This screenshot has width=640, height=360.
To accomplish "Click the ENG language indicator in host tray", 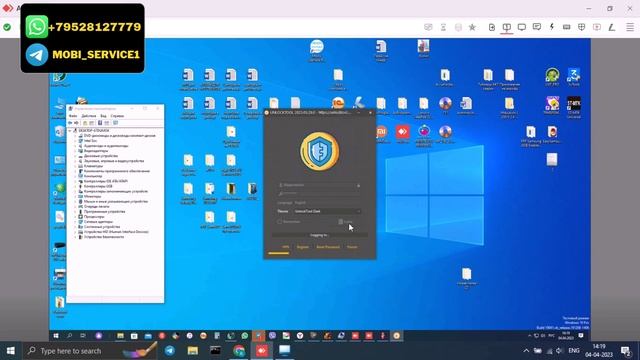I will [x=574, y=351].
